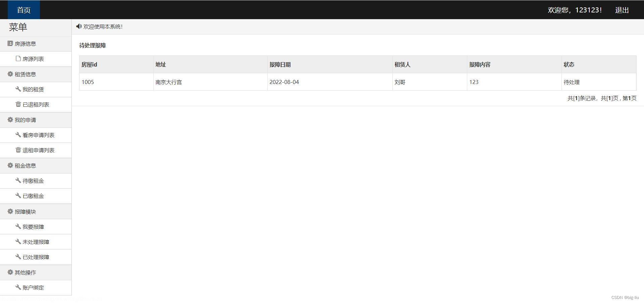
Task: Click the trash icon beside 已退租列表
Action: (18, 104)
